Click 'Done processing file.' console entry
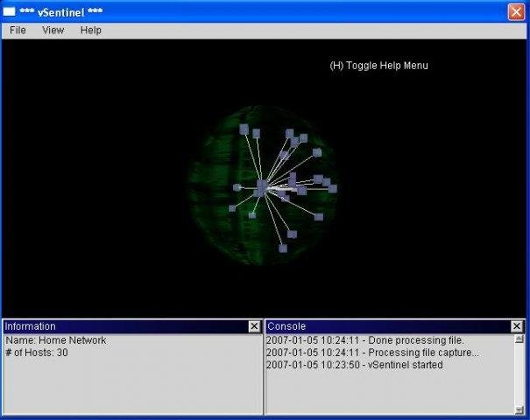530x420 pixels. [x=365, y=340]
